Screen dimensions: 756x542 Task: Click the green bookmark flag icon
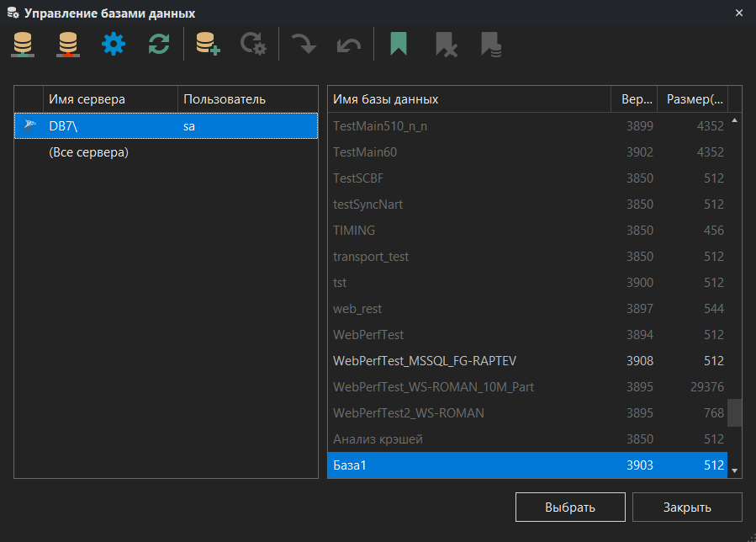(x=398, y=43)
